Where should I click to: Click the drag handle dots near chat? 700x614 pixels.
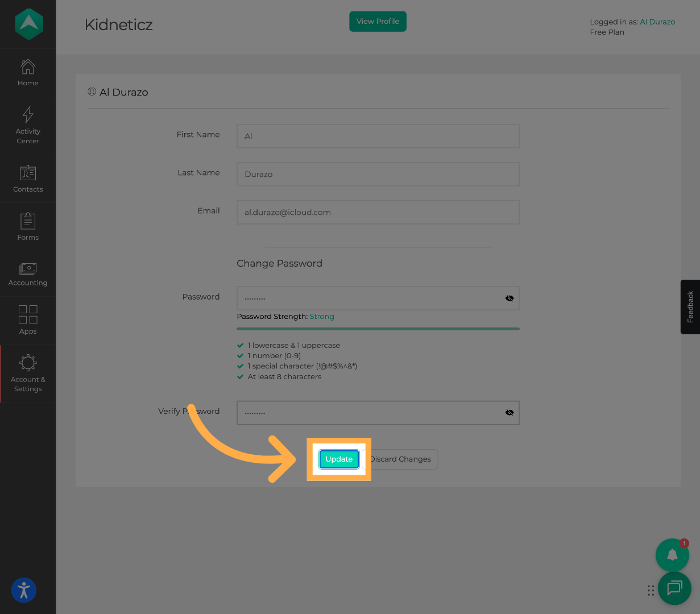tap(651, 591)
